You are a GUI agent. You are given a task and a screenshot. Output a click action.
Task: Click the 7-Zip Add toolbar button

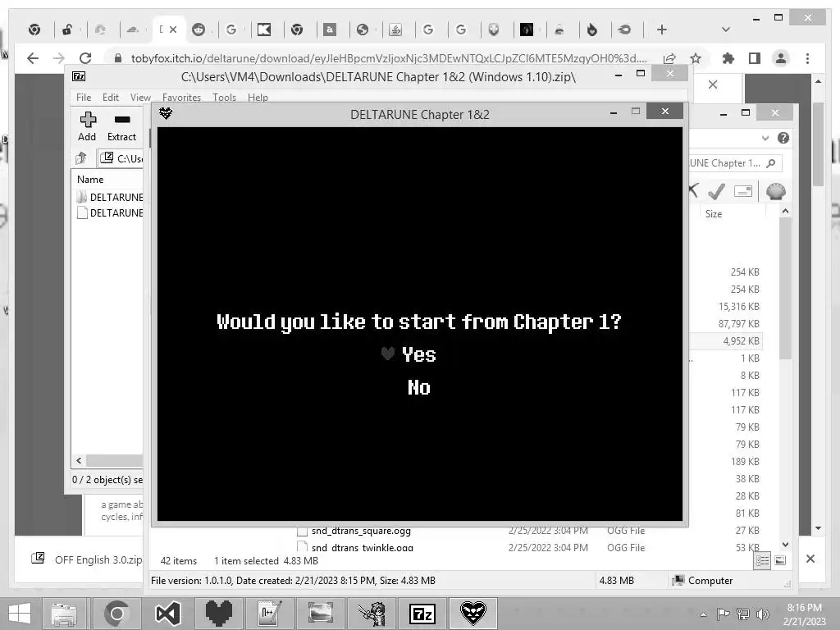tap(87, 127)
